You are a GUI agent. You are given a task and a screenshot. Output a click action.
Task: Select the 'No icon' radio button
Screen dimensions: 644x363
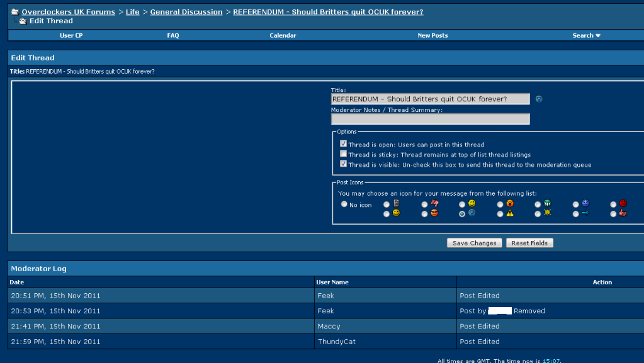pyautogui.click(x=344, y=204)
